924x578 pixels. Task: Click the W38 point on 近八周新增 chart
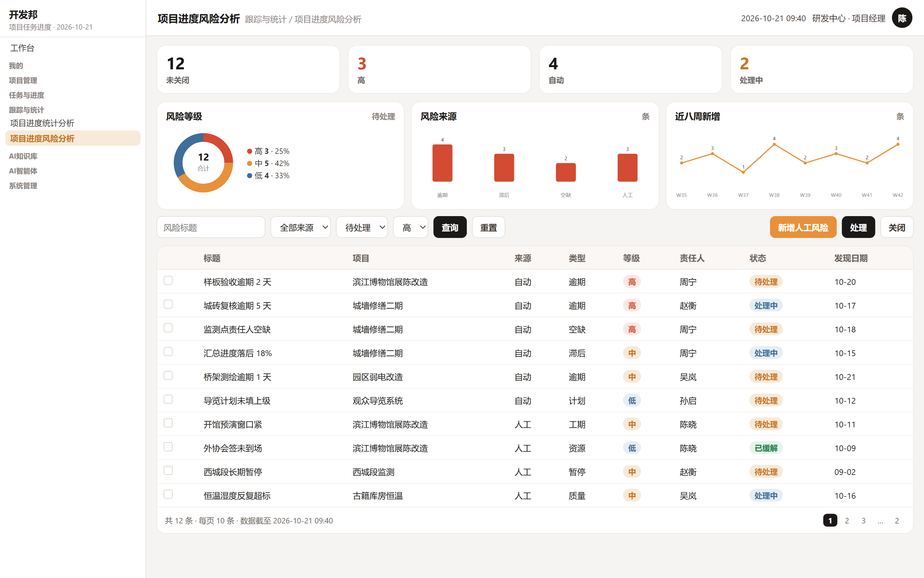pyautogui.click(x=774, y=144)
